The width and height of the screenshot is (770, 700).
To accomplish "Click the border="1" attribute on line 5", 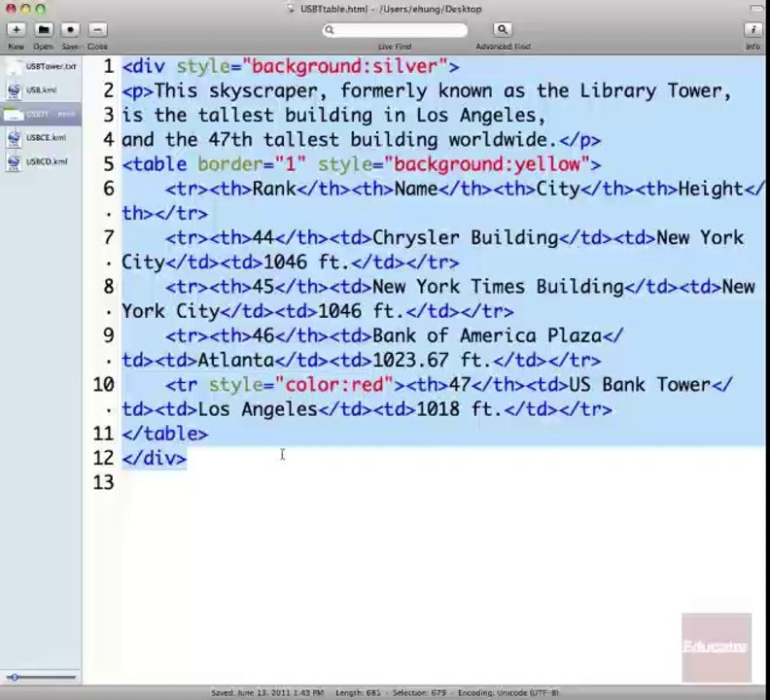I will tap(252, 164).
